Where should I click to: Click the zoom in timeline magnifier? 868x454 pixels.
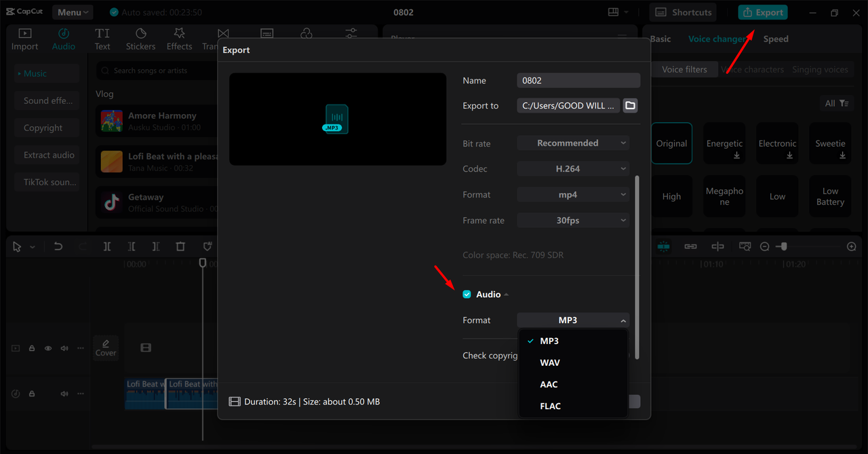pos(852,246)
